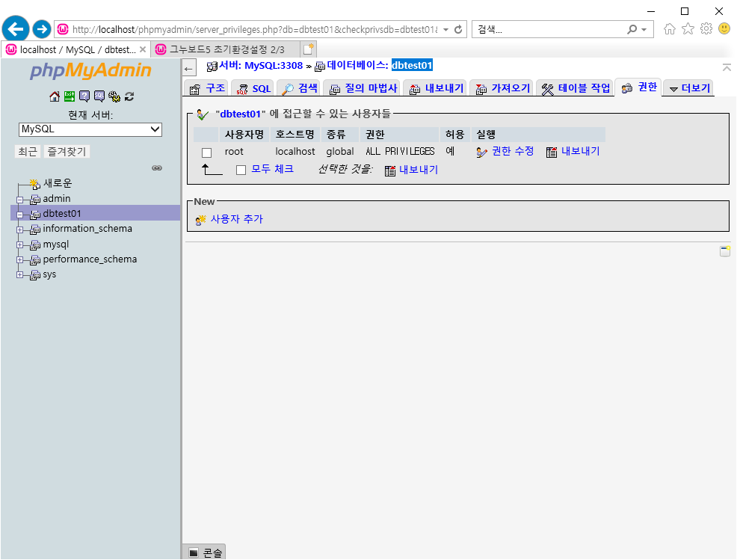Screen dimensions: 737x560
Task: Click the database icon beside information_schema
Action: point(35,230)
